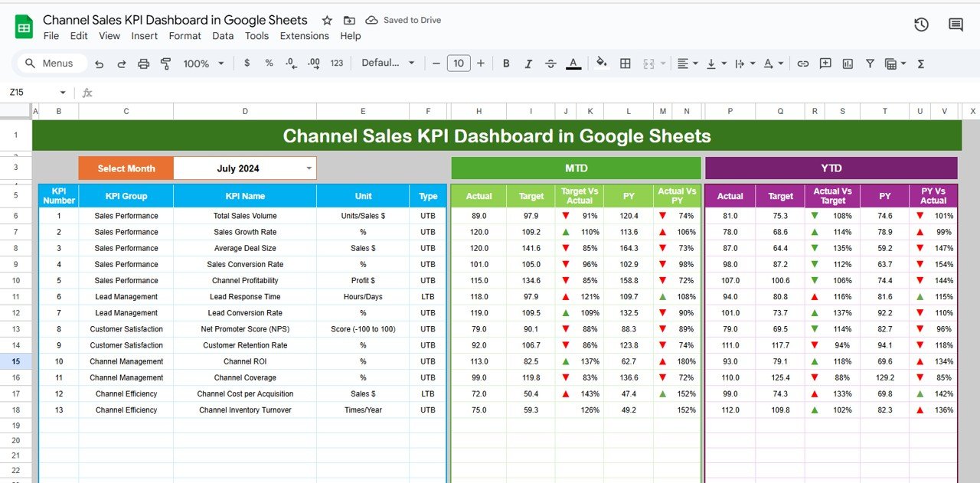Screen dimensions: 980x483
Task: Open the Data menu
Action: [x=223, y=36]
